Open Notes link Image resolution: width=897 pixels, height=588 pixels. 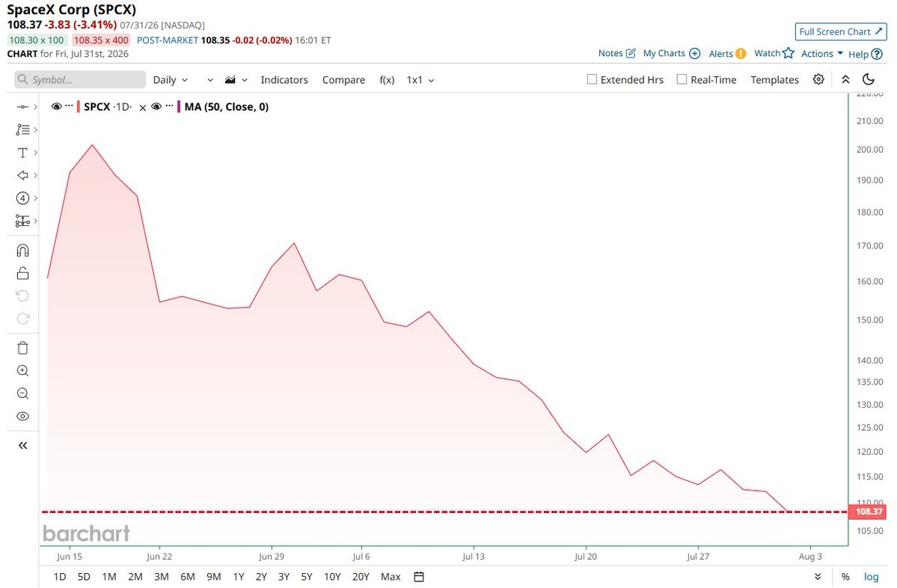tap(616, 53)
